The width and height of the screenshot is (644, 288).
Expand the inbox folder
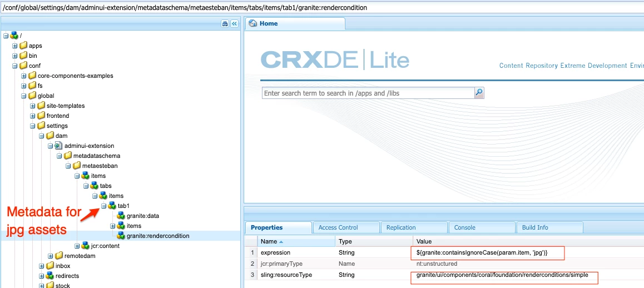42,266
